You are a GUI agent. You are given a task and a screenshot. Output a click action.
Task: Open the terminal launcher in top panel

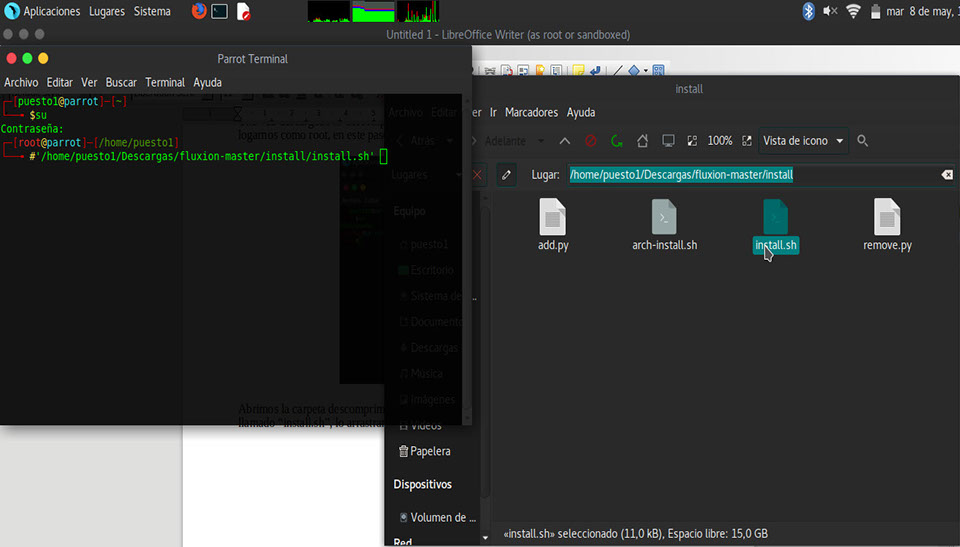220,11
